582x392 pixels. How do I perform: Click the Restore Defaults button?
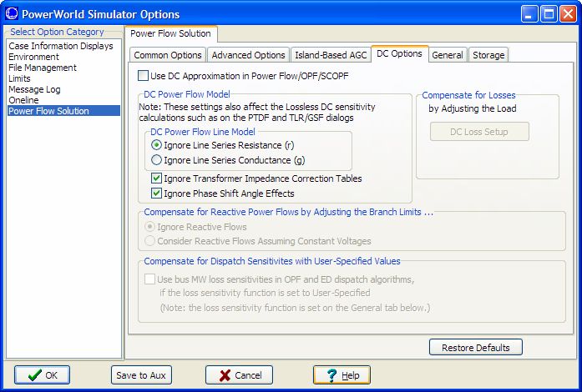pos(475,348)
